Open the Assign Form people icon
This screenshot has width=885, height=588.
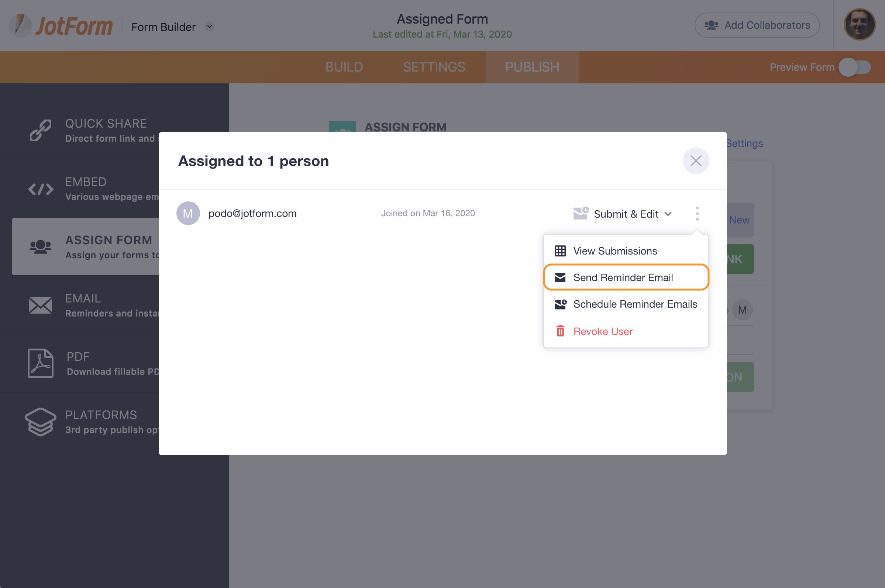click(40, 246)
